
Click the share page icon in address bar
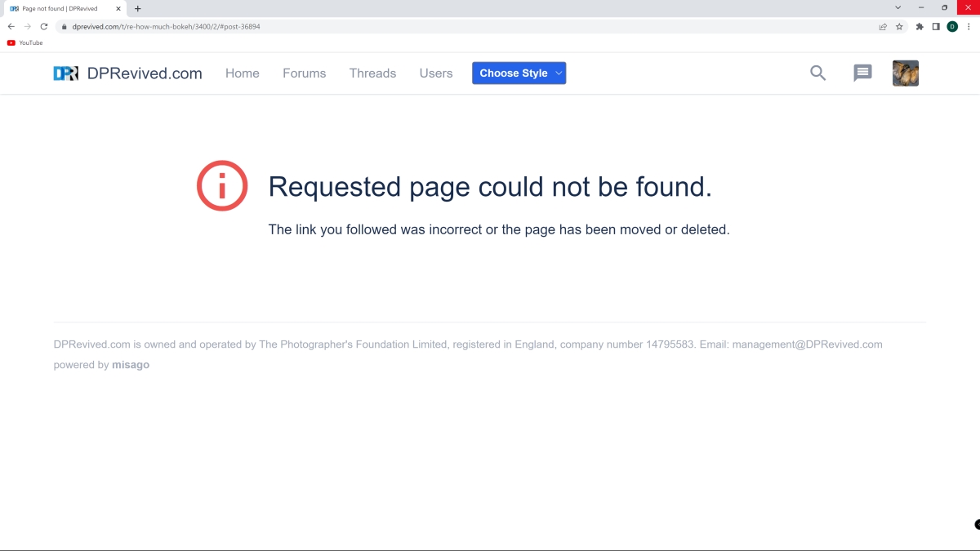point(883,26)
